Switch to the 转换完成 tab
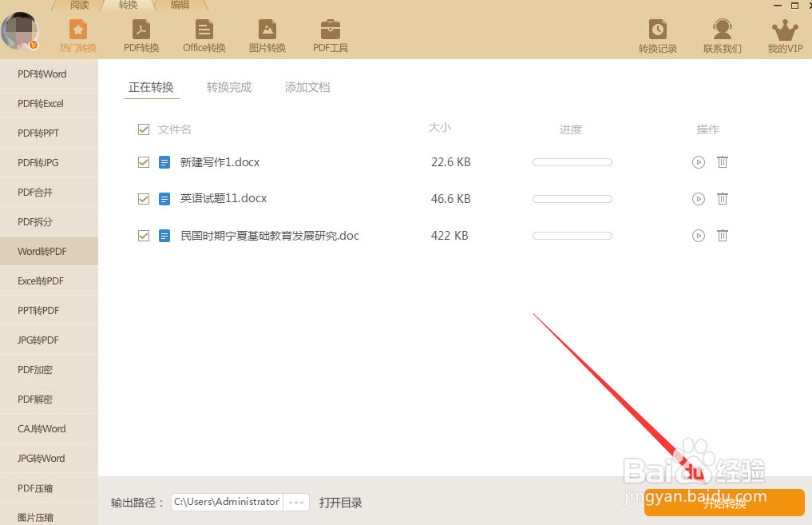This screenshot has height=525, width=812. [x=228, y=87]
